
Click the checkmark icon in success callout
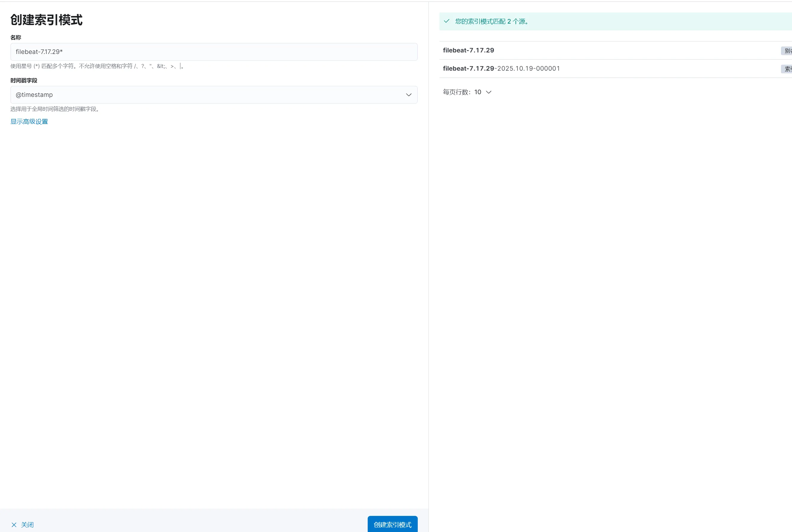click(447, 21)
